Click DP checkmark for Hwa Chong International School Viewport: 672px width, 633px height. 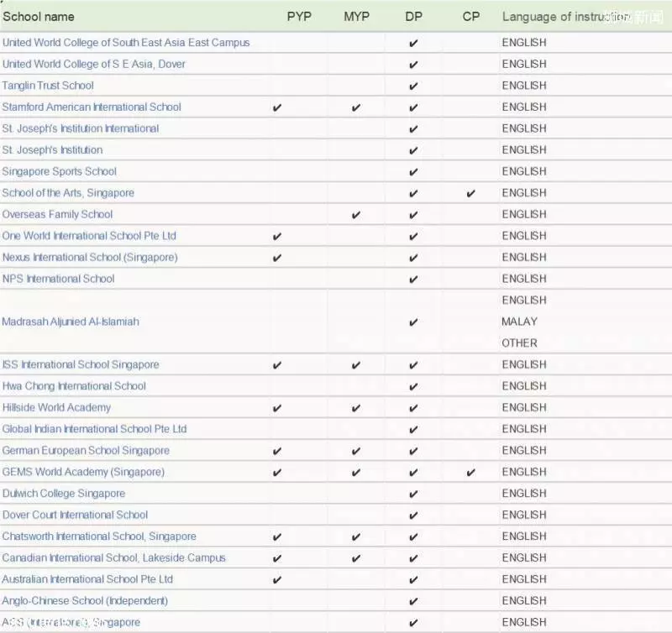(413, 387)
